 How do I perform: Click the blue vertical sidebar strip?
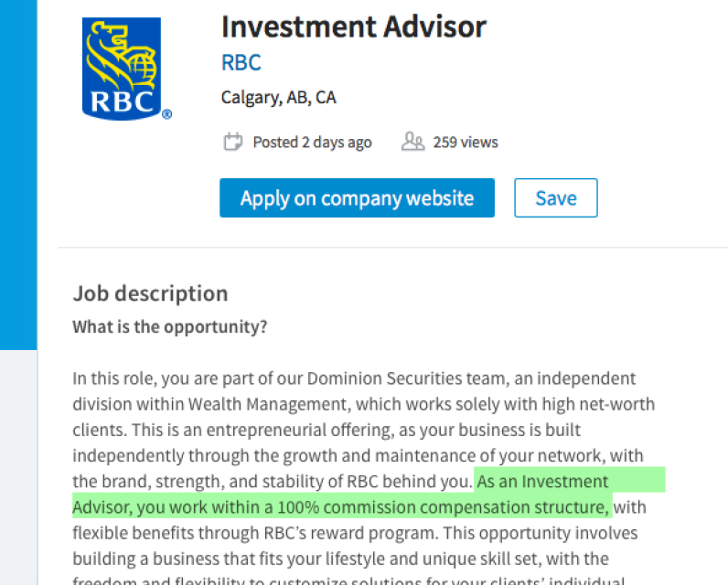(18, 175)
